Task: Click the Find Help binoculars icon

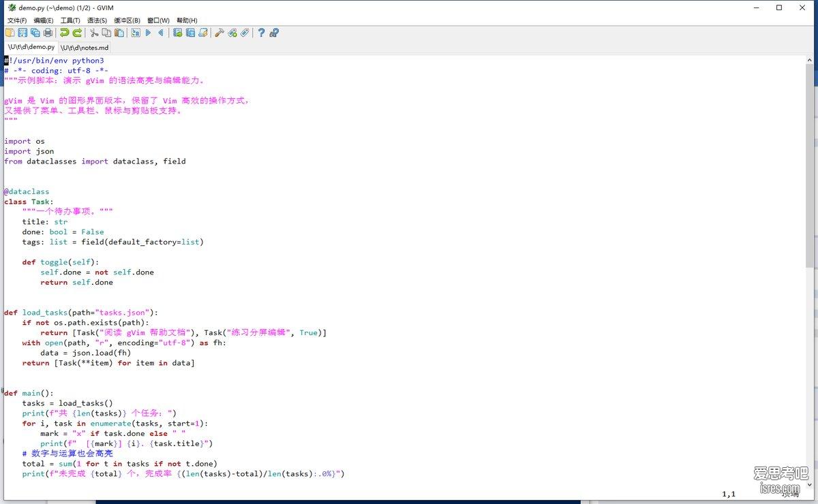Action: (273, 33)
